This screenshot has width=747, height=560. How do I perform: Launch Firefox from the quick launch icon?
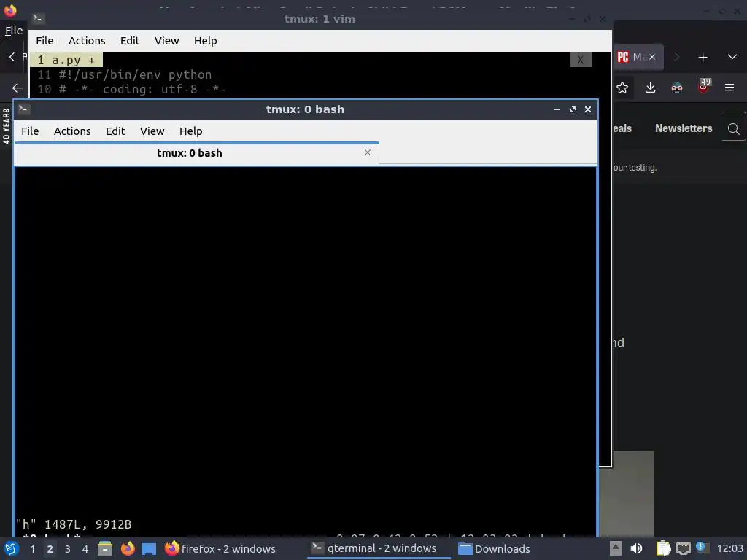(x=128, y=548)
